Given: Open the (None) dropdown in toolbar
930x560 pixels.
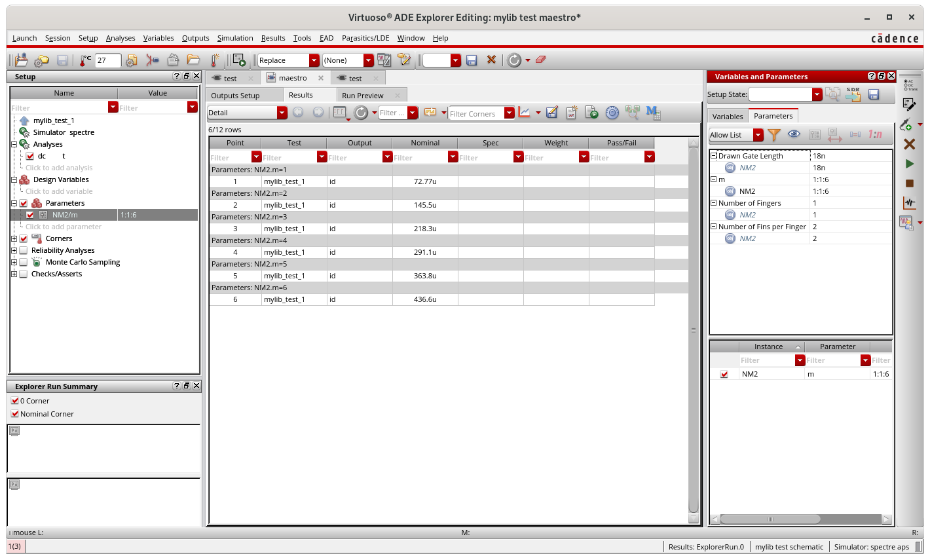Looking at the screenshot, I should pyautogui.click(x=368, y=60).
